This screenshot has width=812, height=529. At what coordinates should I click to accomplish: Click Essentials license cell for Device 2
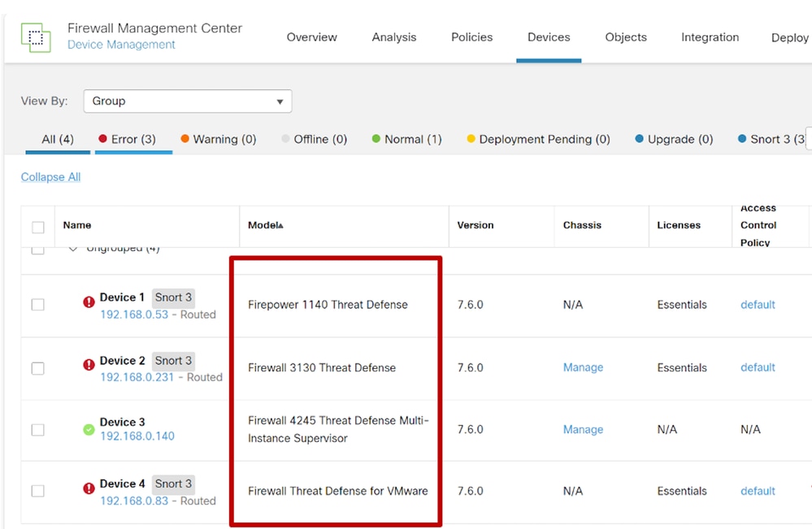(682, 368)
